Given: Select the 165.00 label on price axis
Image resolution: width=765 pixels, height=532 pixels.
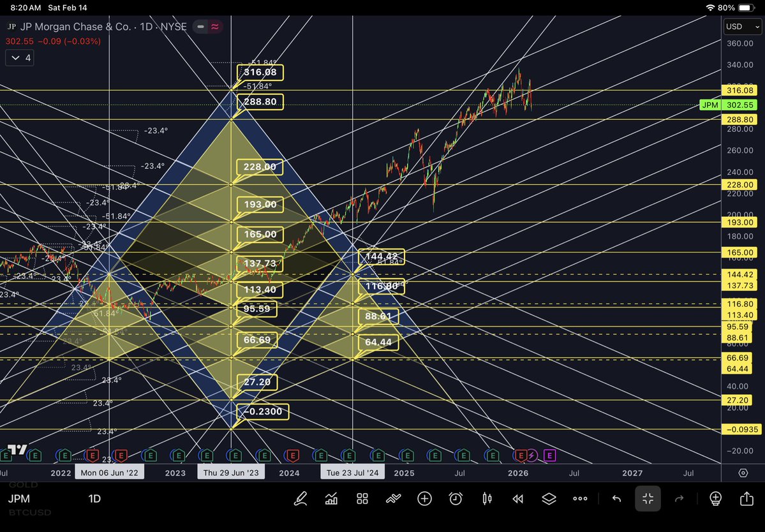Looking at the screenshot, I should [x=739, y=253].
